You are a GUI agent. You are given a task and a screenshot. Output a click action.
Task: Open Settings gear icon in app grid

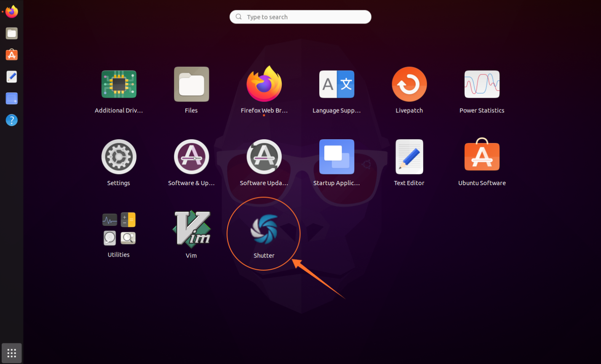point(119,157)
